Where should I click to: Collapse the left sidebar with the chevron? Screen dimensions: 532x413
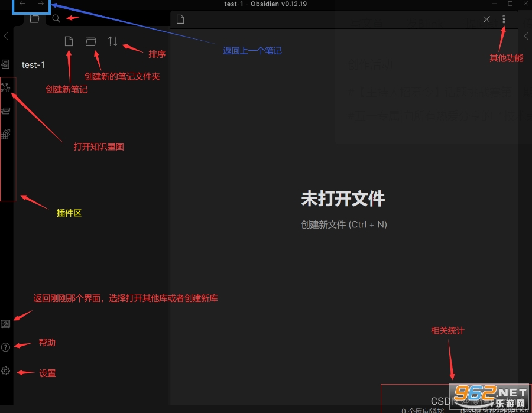pos(6,36)
